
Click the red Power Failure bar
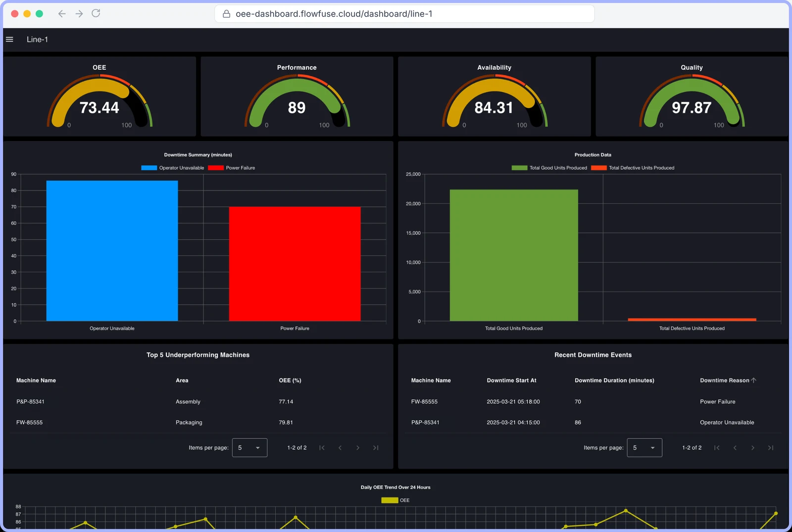(295, 264)
